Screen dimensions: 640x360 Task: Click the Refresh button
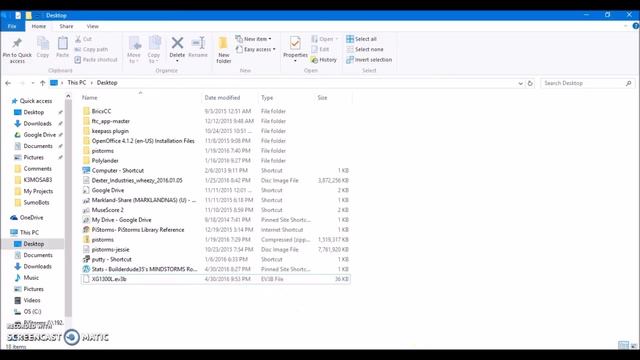click(x=530, y=83)
